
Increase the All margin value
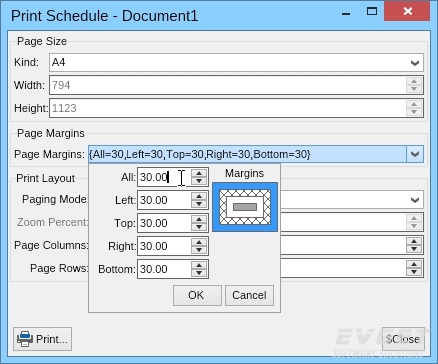tap(199, 174)
